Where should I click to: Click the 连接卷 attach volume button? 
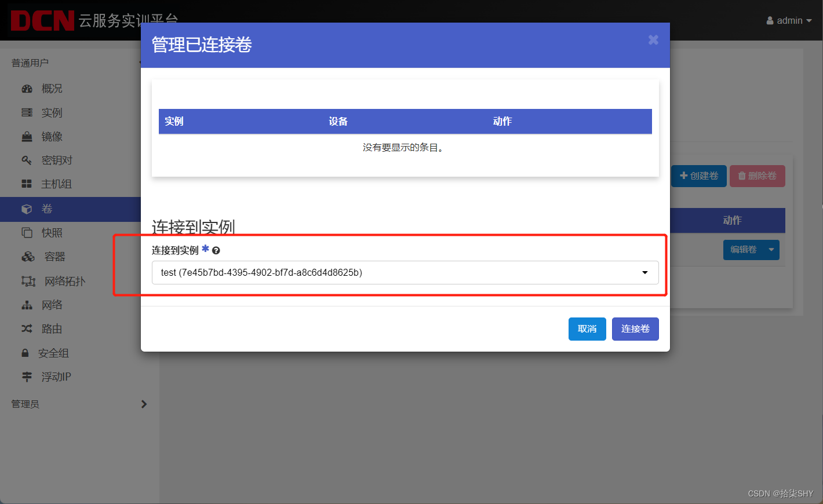[635, 329]
